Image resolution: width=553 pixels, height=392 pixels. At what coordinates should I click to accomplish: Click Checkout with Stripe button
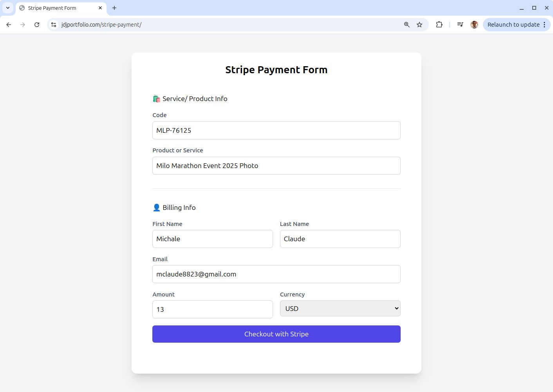[276, 334]
